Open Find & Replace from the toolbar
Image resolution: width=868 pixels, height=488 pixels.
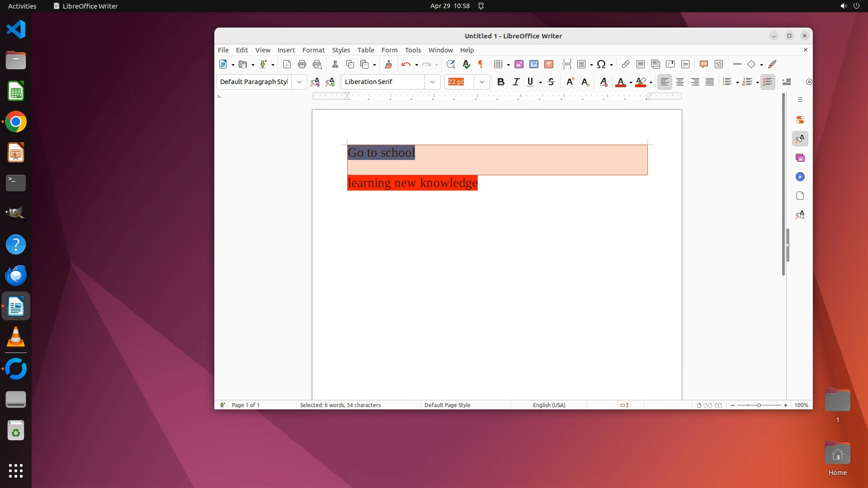tap(450, 64)
